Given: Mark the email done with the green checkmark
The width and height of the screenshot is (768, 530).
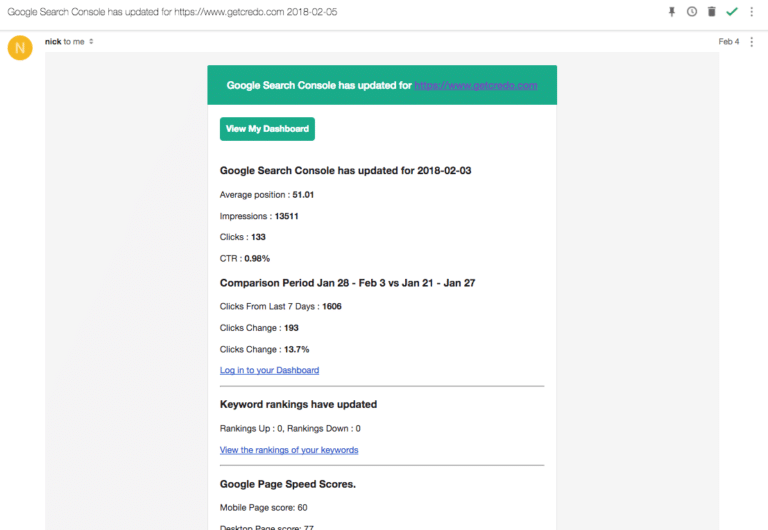Looking at the screenshot, I should pyautogui.click(x=732, y=11).
